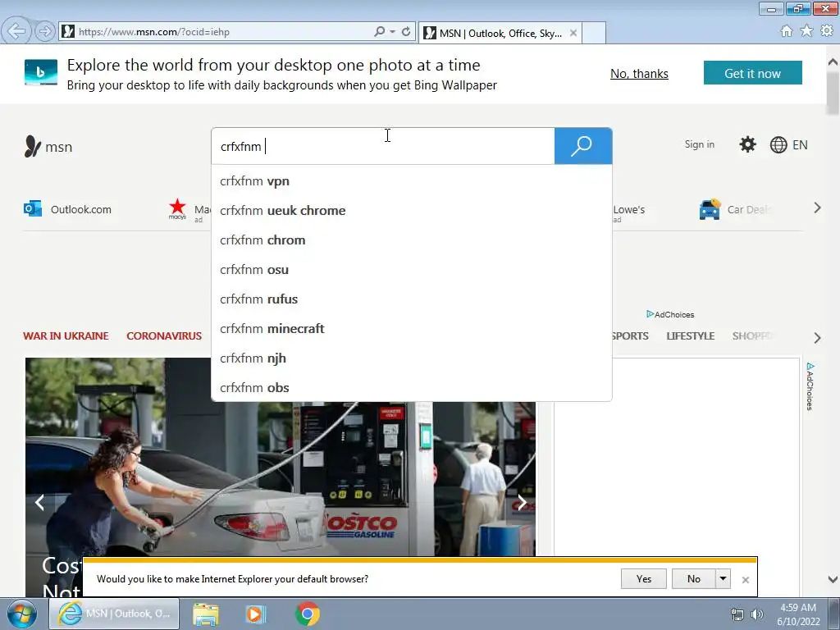Viewport: 840px width, 630px height.
Task: Click the search magnifier in address bar
Action: click(379, 32)
